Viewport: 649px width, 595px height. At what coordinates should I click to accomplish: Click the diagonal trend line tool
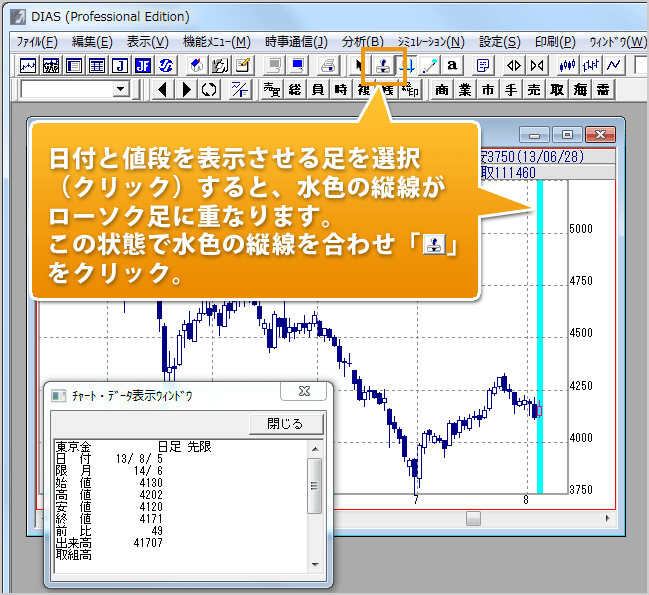430,66
